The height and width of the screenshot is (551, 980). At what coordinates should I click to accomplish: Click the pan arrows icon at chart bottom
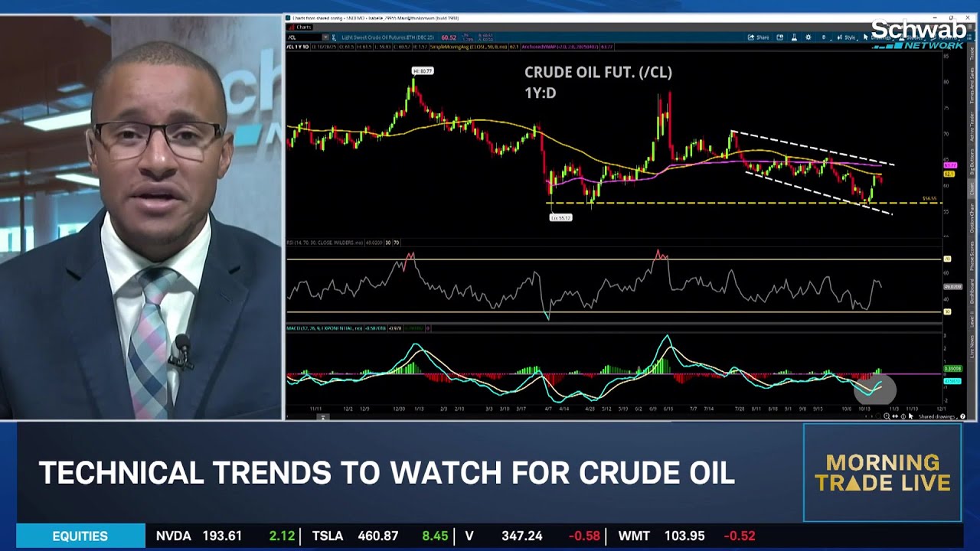[x=895, y=416]
